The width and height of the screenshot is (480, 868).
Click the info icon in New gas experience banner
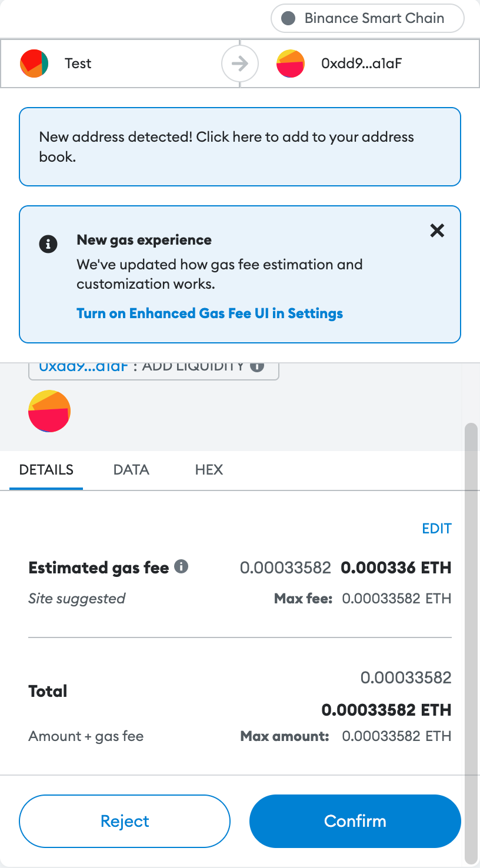(x=48, y=243)
